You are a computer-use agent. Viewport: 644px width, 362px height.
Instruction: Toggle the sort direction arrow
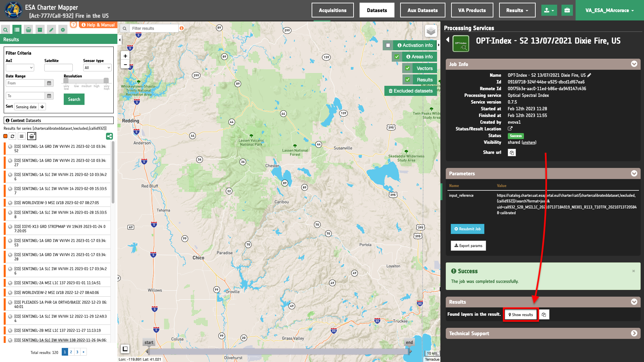(42, 107)
